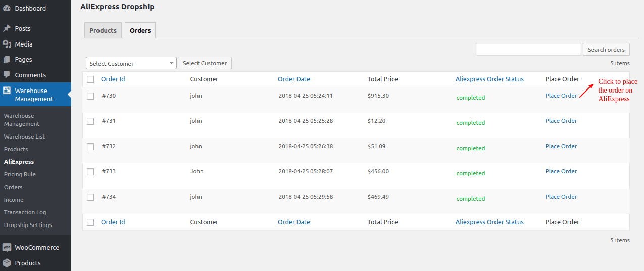The image size is (644, 271).
Task: Click the Pages icon in sidebar
Action: click(x=7, y=60)
